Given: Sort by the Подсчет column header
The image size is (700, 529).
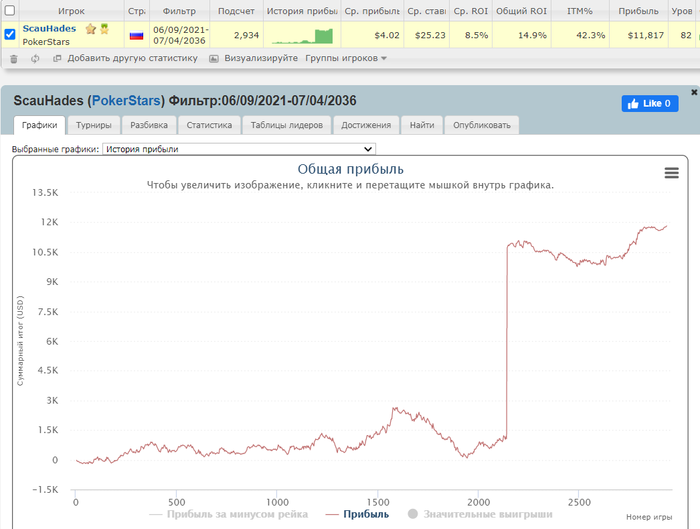Looking at the screenshot, I should pyautogui.click(x=236, y=11).
